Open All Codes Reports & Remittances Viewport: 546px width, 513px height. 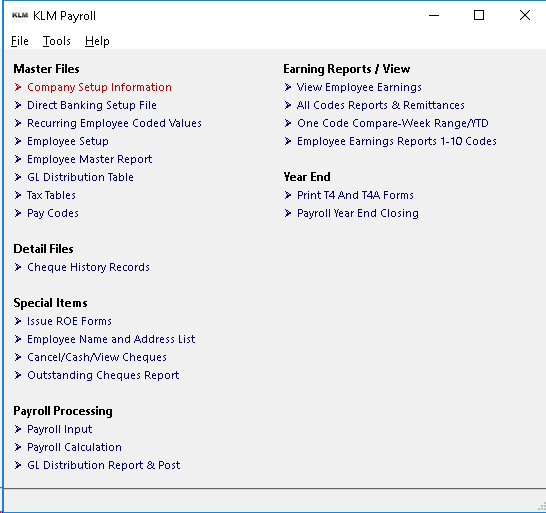point(381,105)
